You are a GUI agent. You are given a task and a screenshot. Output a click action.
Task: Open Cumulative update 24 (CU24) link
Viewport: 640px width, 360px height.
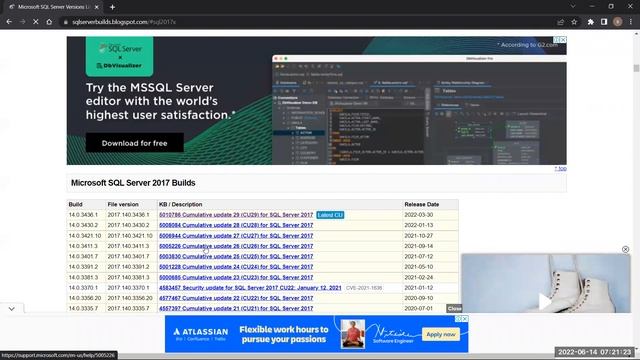[236, 267]
